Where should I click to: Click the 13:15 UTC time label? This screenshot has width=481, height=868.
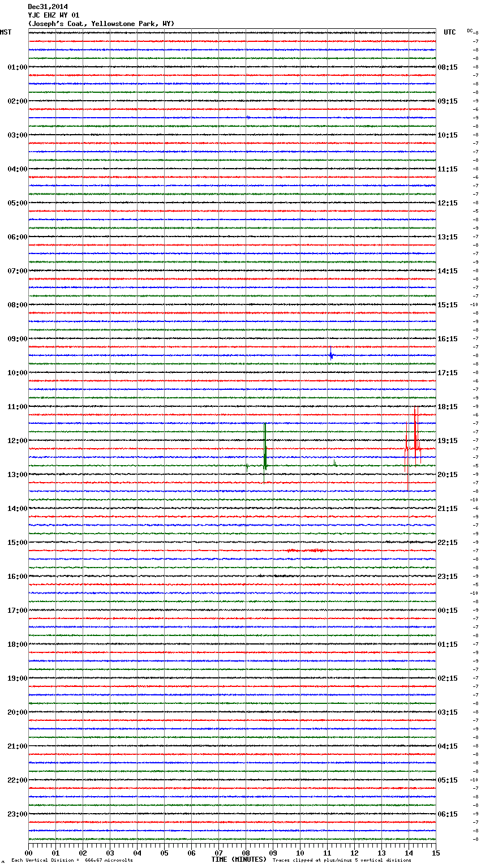pyautogui.click(x=448, y=237)
